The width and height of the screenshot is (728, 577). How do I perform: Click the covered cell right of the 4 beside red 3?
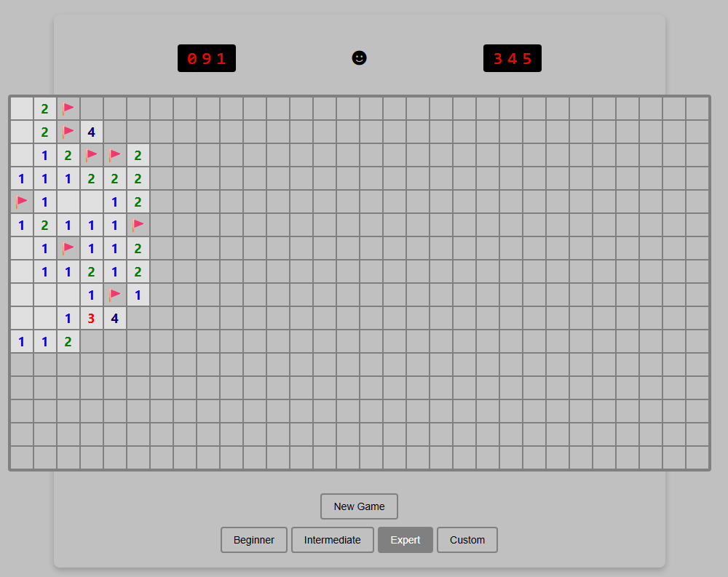(x=138, y=319)
